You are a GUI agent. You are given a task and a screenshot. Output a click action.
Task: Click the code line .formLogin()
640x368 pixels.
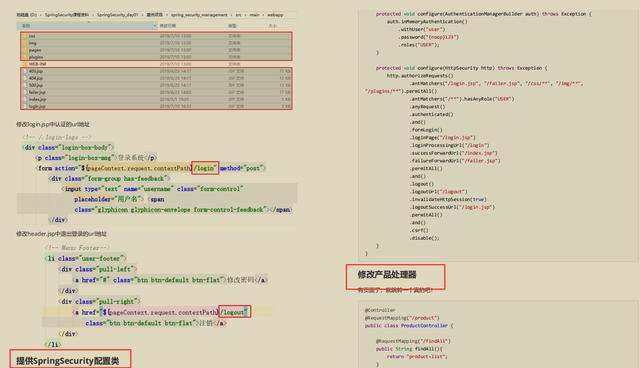[426, 130]
